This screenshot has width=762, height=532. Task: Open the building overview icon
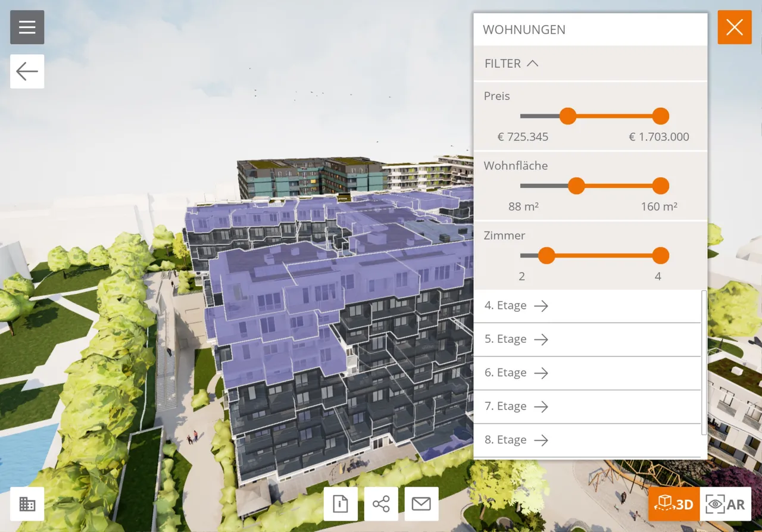click(x=27, y=504)
